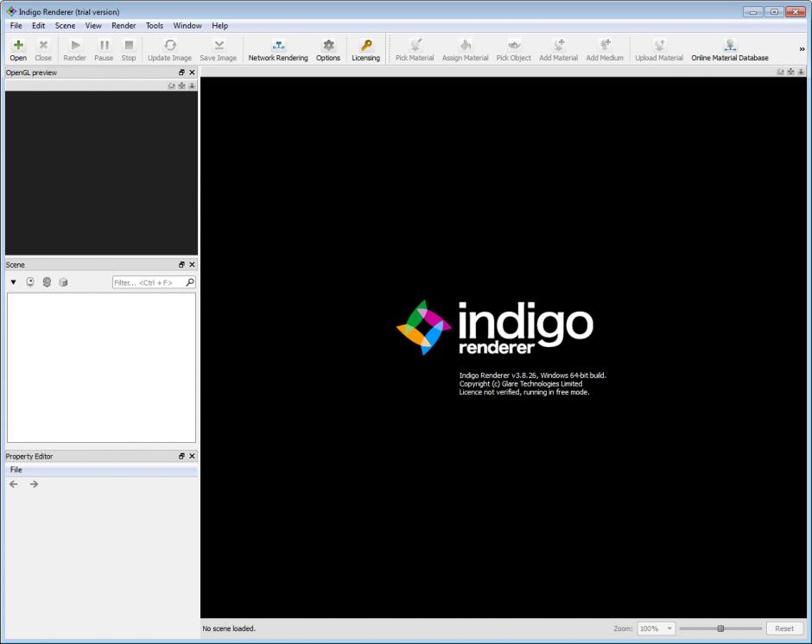The height and width of the screenshot is (644, 812).
Task: Float the Property Editor panel
Action: [181, 456]
